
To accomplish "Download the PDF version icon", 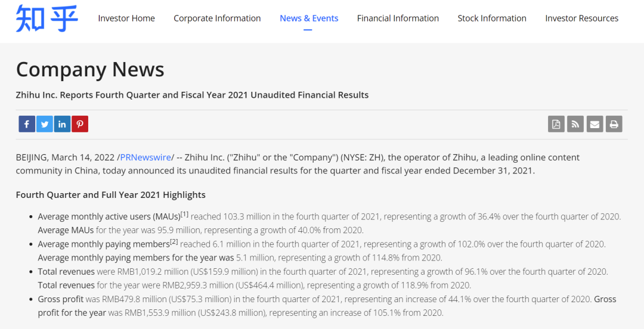I will tap(556, 124).
